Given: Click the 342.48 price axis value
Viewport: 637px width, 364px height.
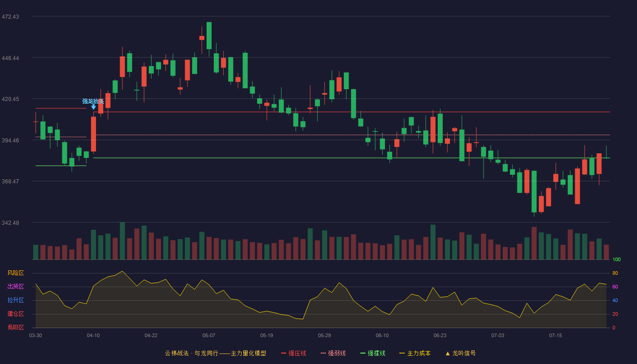Looking at the screenshot, I should [x=10, y=223].
